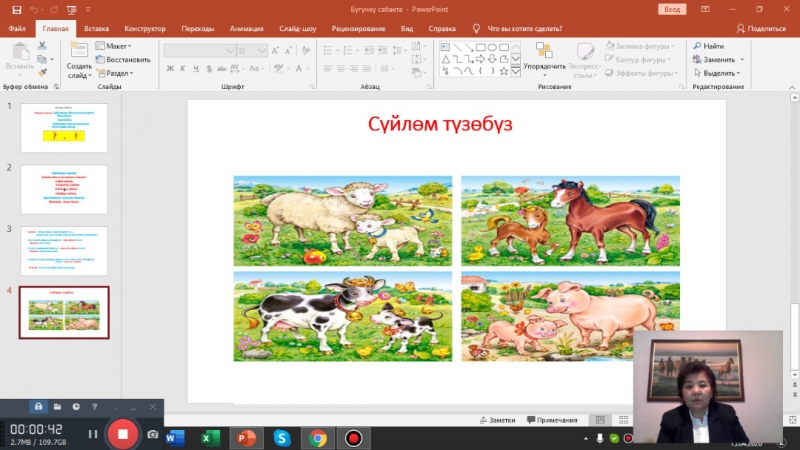
Task: Open the Упорядочить arrange tool
Action: coord(544,60)
